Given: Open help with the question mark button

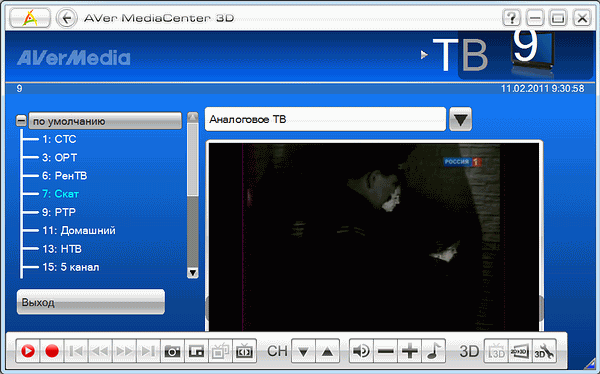Looking at the screenshot, I should click(x=511, y=18).
